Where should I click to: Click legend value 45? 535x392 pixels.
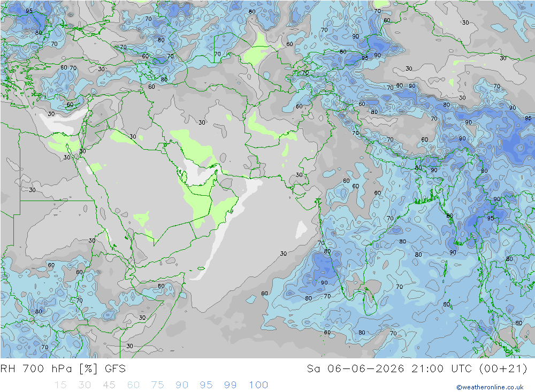pos(109,385)
